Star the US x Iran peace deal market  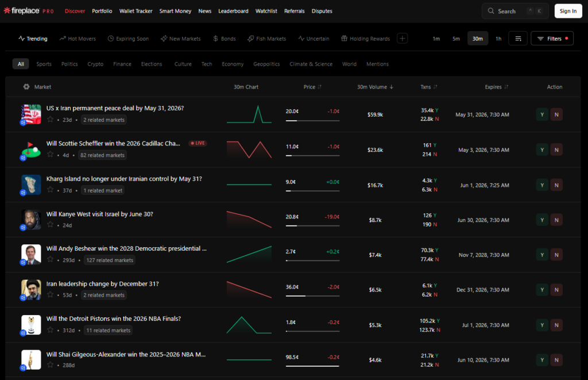51,120
